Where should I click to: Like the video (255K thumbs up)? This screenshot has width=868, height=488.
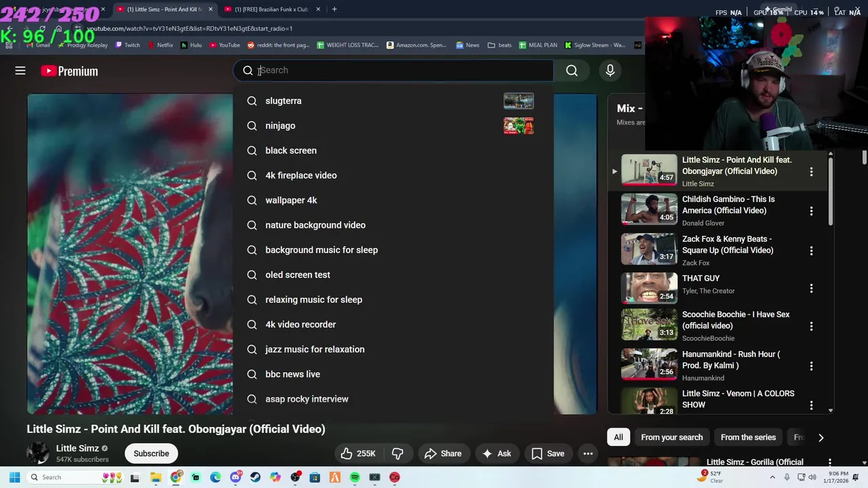click(x=357, y=453)
